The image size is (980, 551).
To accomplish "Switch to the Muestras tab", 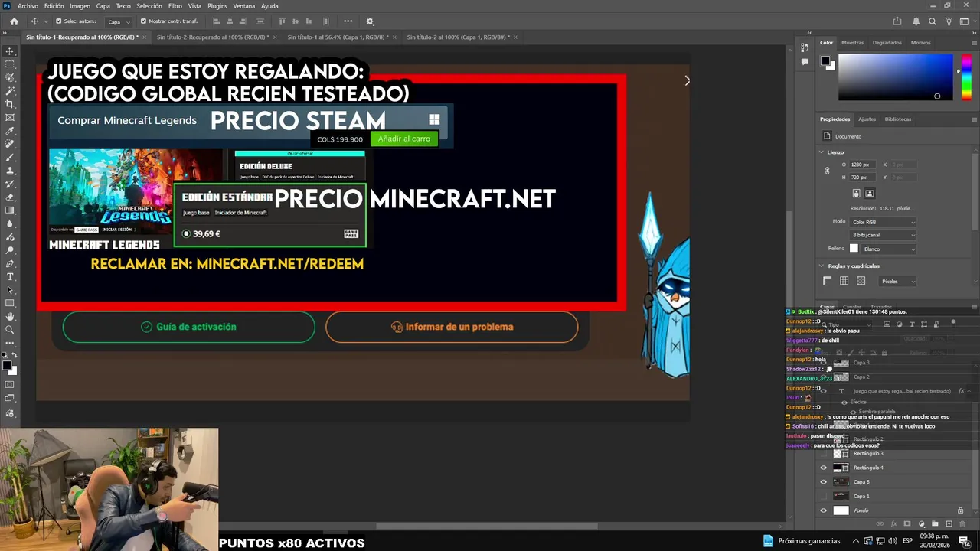I will (x=852, y=43).
